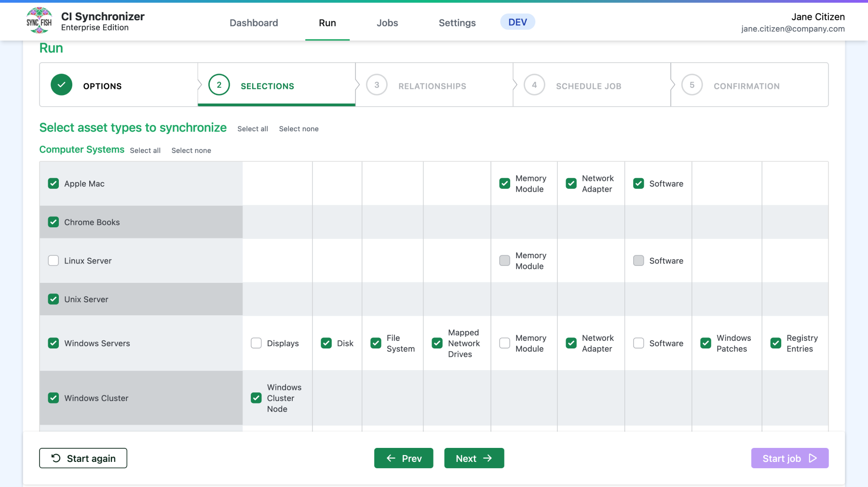This screenshot has width=868, height=487.
Task: Click step circle 3 for Relationships
Action: (377, 84)
